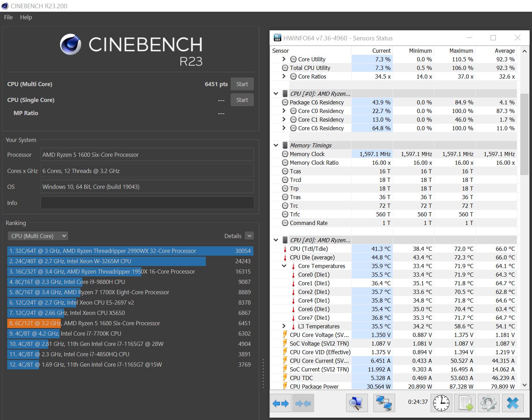
Task: Click the CPU Package Power lightning icon
Action: point(285,386)
